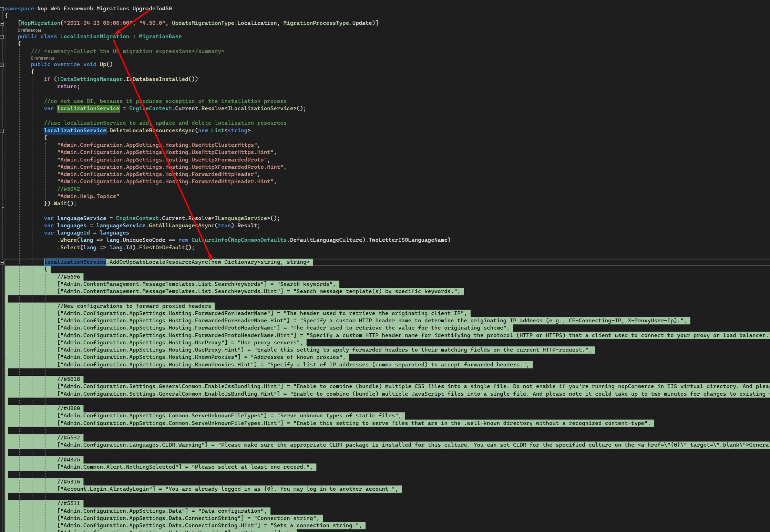Click the ILocalizationService generic type argument
The image size is (770, 532).
[x=261, y=108]
